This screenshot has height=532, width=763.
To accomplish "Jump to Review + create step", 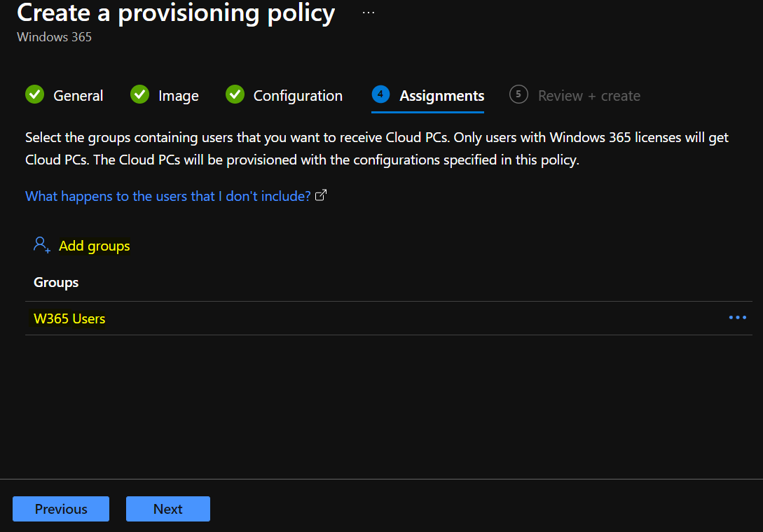I will [575, 95].
